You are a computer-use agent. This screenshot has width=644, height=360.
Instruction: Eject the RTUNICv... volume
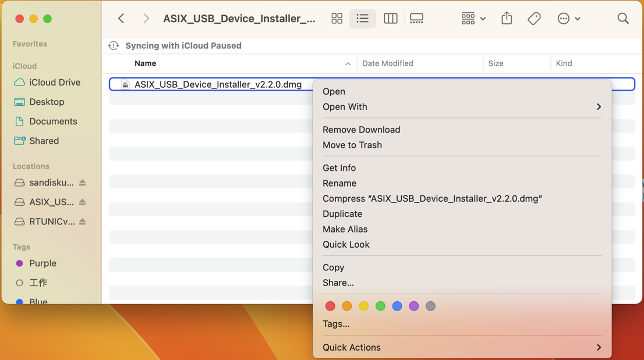point(83,222)
